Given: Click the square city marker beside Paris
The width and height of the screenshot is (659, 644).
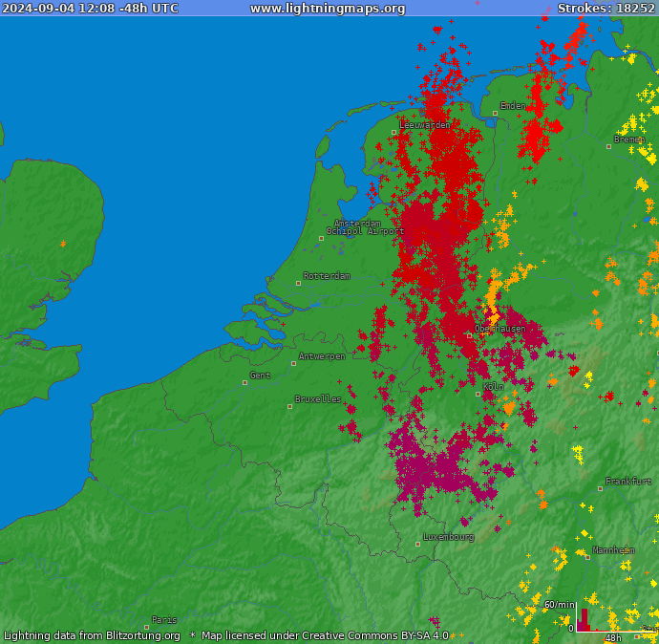Looking at the screenshot, I should [147, 627].
